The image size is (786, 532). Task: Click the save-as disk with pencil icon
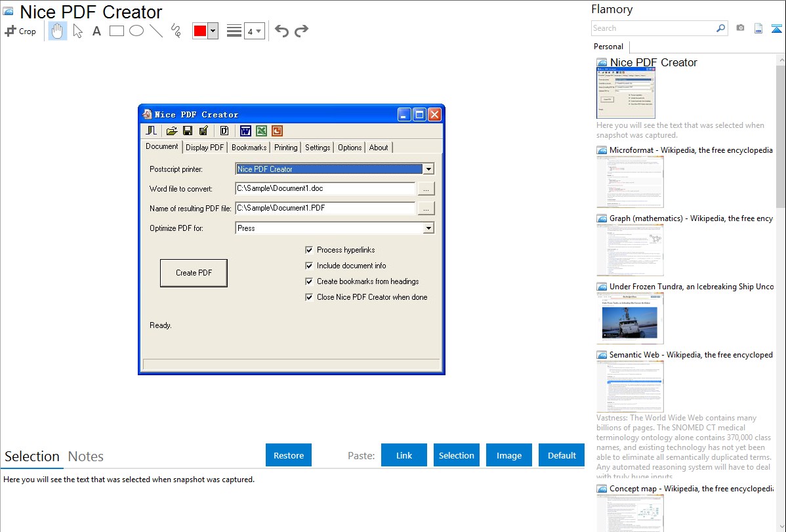(x=203, y=131)
